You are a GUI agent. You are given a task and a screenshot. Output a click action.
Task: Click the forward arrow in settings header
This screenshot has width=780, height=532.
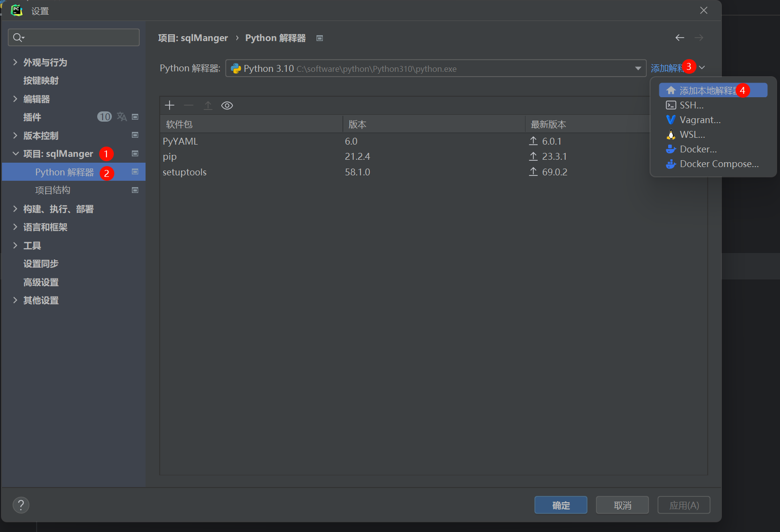coord(699,38)
